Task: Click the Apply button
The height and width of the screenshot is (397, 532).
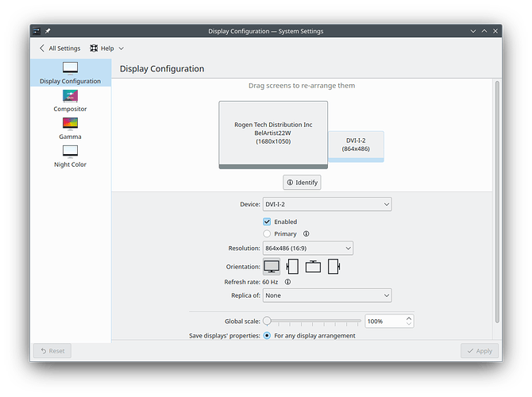Action: (480, 350)
